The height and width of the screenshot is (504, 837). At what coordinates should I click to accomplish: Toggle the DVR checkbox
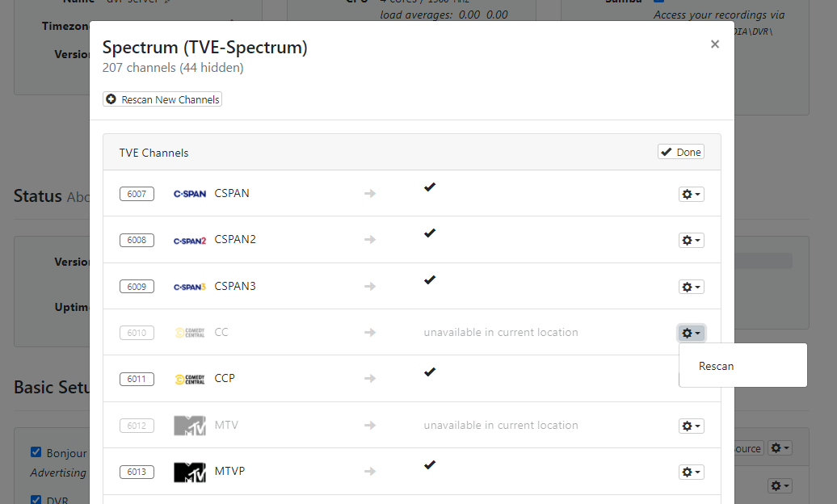tap(36, 499)
